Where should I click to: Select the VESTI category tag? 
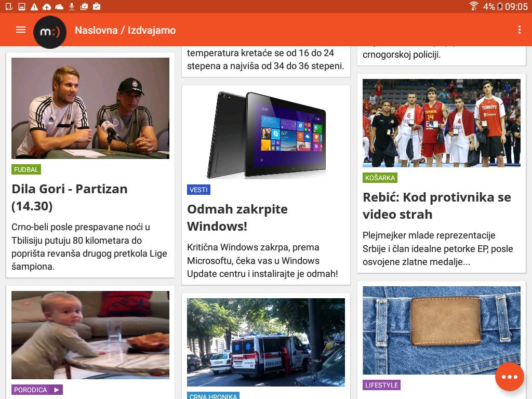[x=198, y=190]
